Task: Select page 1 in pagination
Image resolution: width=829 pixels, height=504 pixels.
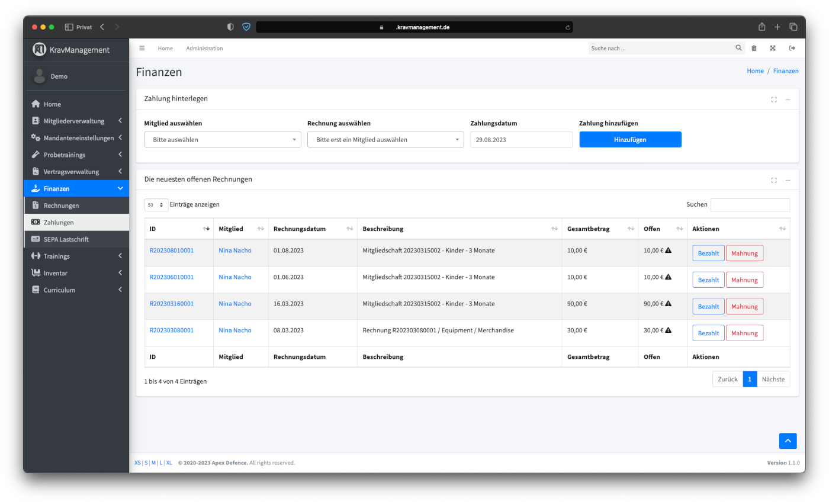Action: [750, 379]
